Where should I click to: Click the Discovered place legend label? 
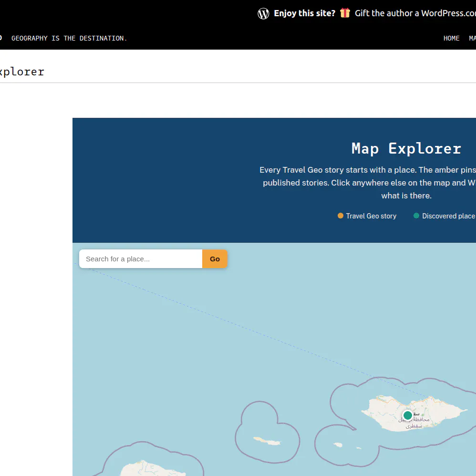[x=448, y=216]
